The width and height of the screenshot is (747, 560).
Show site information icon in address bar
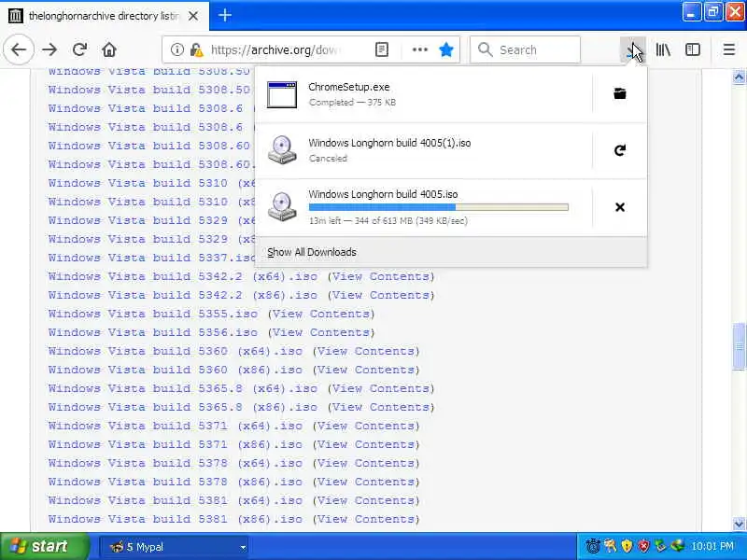click(x=176, y=49)
